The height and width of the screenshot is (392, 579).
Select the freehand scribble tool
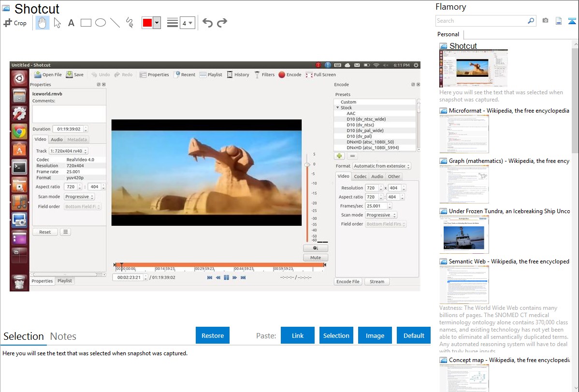pos(130,23)
